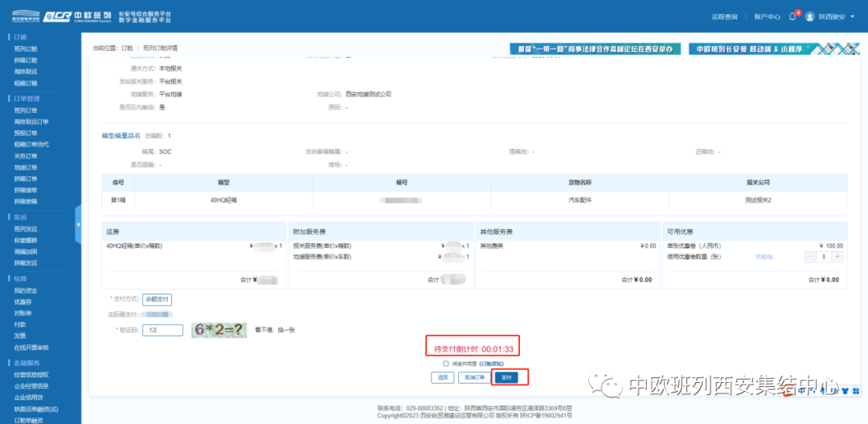Open 班列订单 in the sidebar
This screenshot has height=424, width=868.
coord(26,110)
